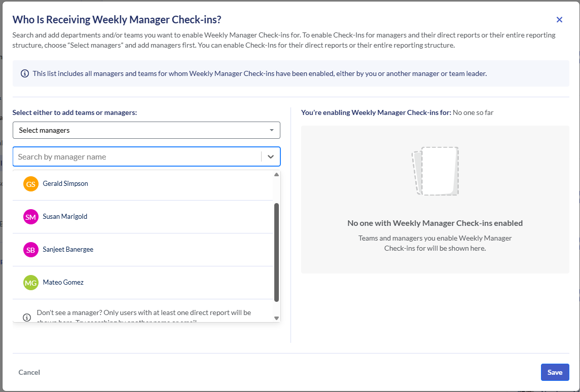Choose Susan Marigold from the list
The image size is (580, 392).
[x=143, y=217]
